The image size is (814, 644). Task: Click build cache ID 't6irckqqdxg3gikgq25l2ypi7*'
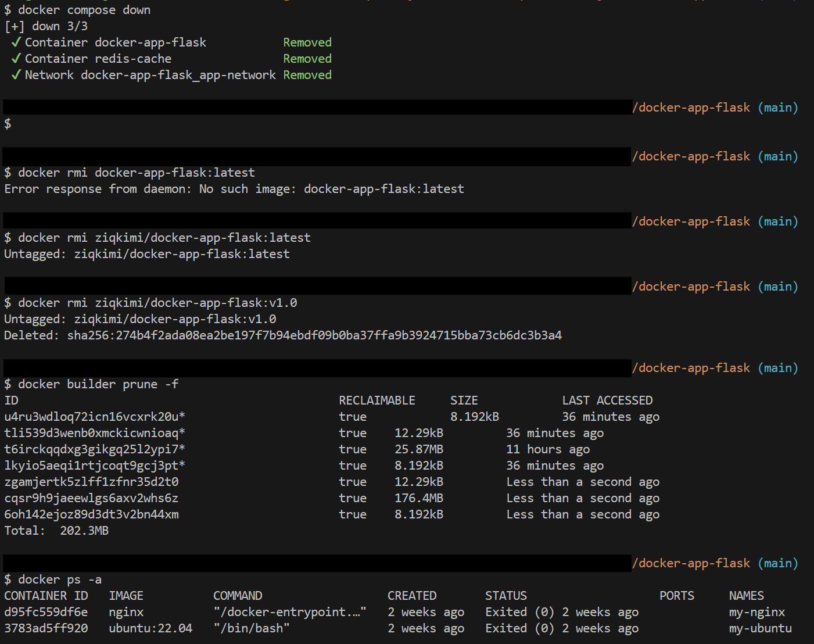(95, 449)
